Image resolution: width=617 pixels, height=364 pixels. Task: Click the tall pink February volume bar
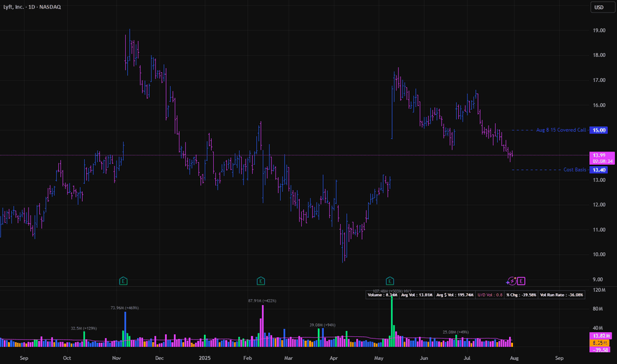(263, 326)
